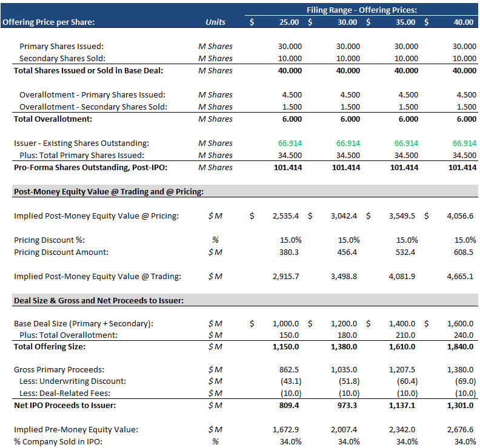Select the 1,840.0 total offering cell

coord(460,347)
